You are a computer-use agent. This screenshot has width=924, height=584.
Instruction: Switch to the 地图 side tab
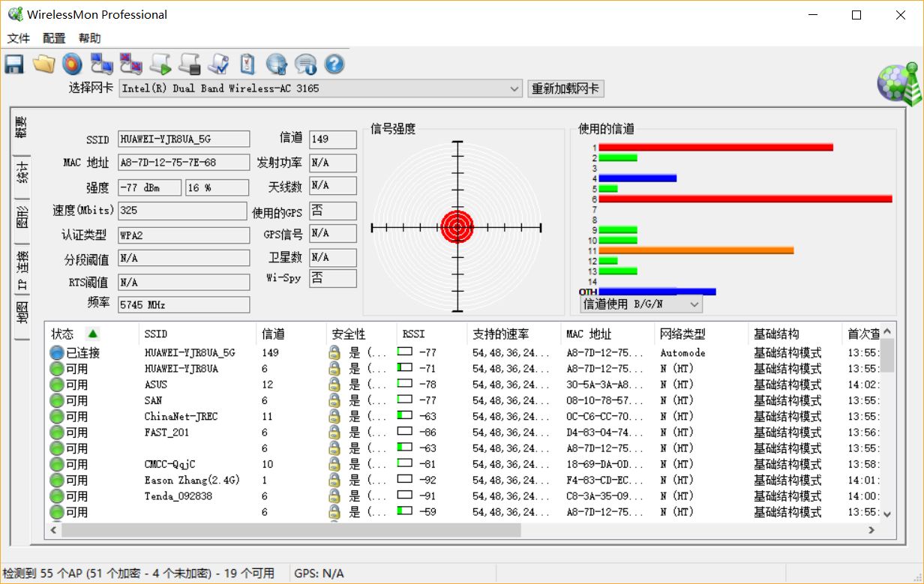tap(22, 313)
